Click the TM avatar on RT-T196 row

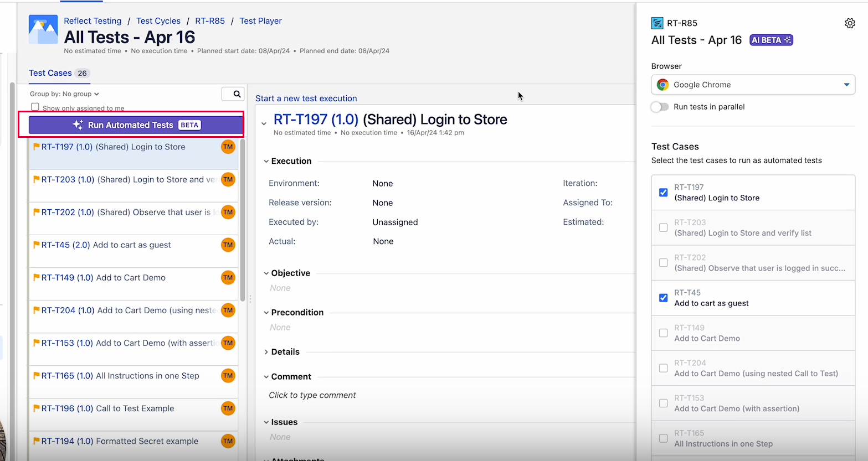click(228, 409)
